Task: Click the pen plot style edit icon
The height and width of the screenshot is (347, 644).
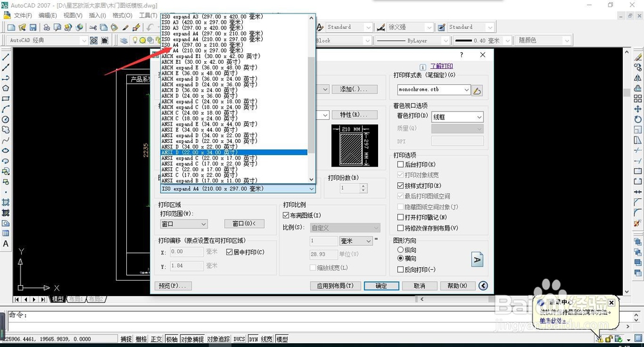Action: pyautogui.click(x=477, y=90)
